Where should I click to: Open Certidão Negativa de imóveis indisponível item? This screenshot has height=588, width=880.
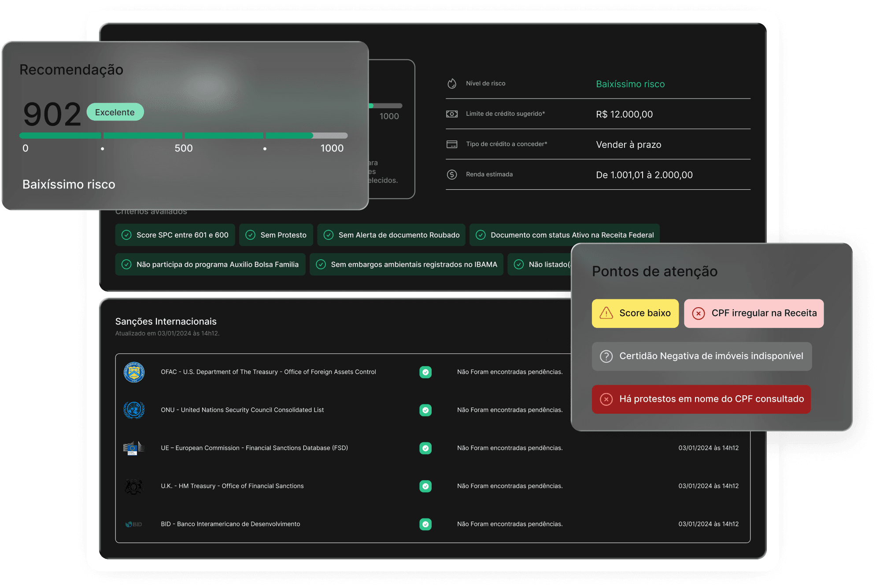[702, 356]
